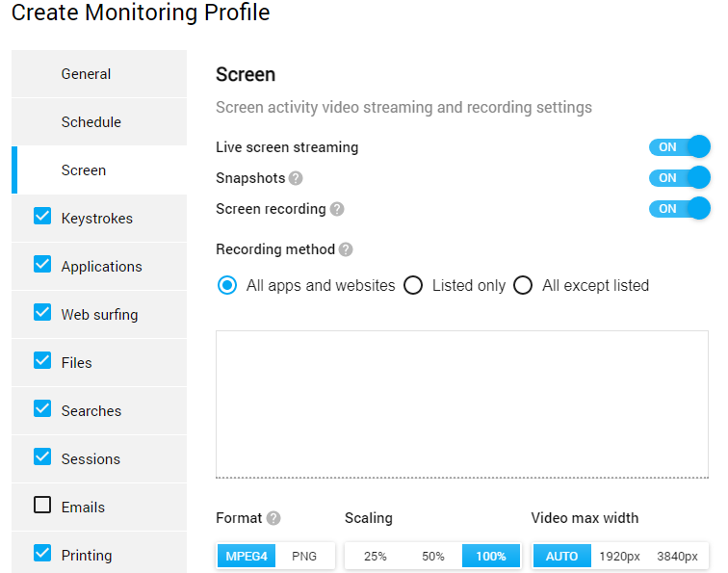Open the Files tab label
The image size is (728, 573).
pyautogui.click(x=77, y=363)
